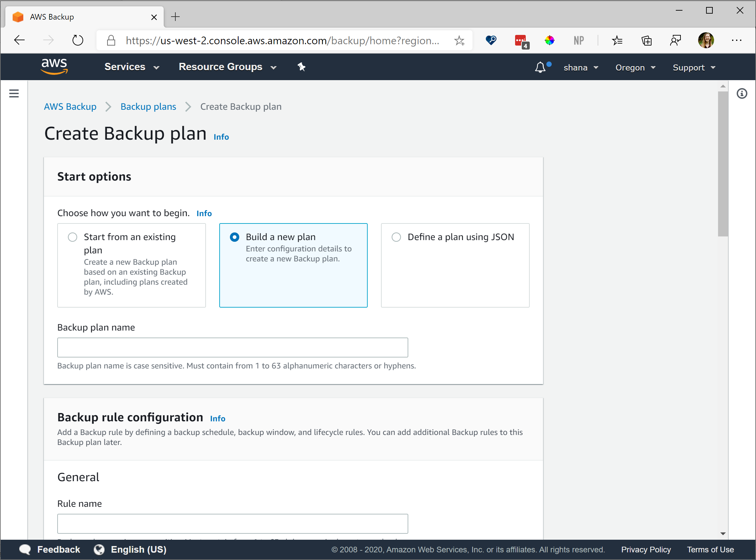The height and width of the screenshot is (560, 756).
Task: Click the bookmarks star icon
Action: click(x=461, y=40)
